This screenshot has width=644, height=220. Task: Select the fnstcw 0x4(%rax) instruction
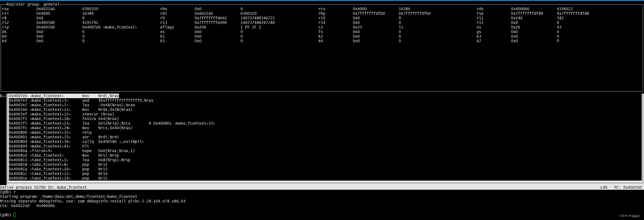100,119
